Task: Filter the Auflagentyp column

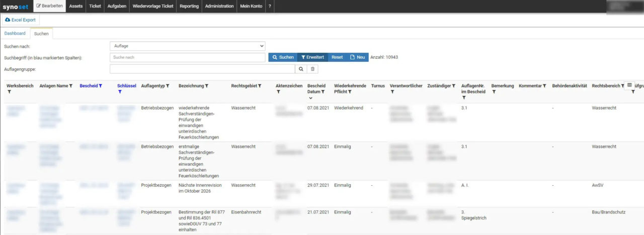Action: 168,86
